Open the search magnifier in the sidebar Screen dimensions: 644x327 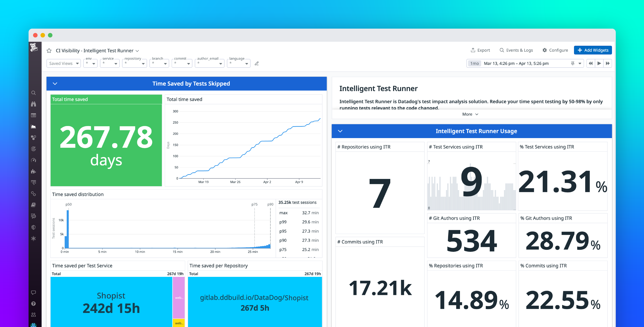[34, 93]
